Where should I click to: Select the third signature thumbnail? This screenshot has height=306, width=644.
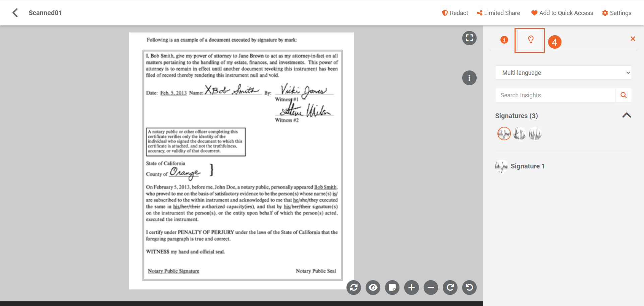click(x=535, y=134)
